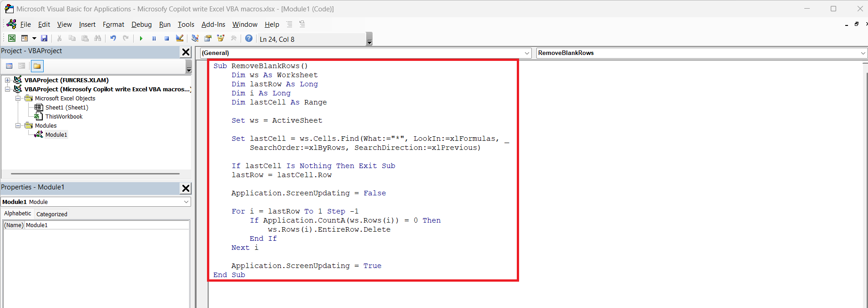
Task: Open the Help menu
Action: coord(272,25)
